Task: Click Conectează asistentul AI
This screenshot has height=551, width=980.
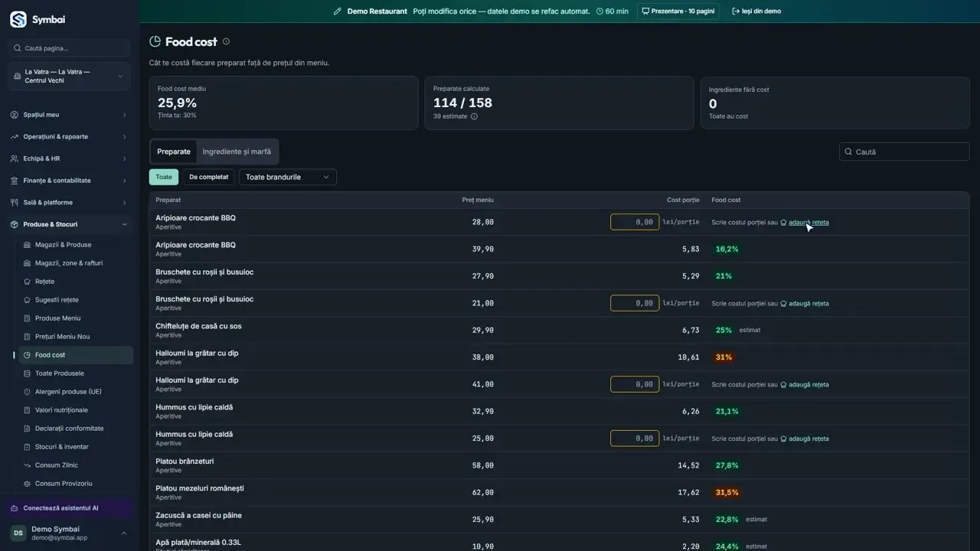Action: (69, 508)
